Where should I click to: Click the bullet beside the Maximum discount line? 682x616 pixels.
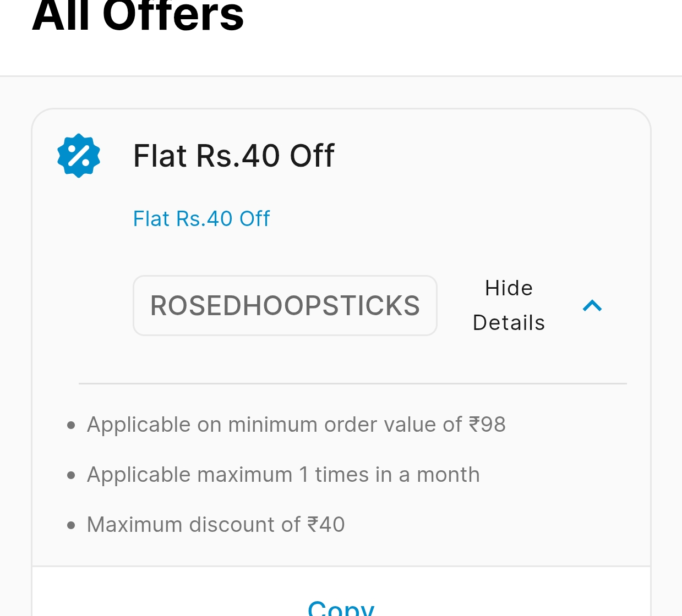(x=71, y=525)
